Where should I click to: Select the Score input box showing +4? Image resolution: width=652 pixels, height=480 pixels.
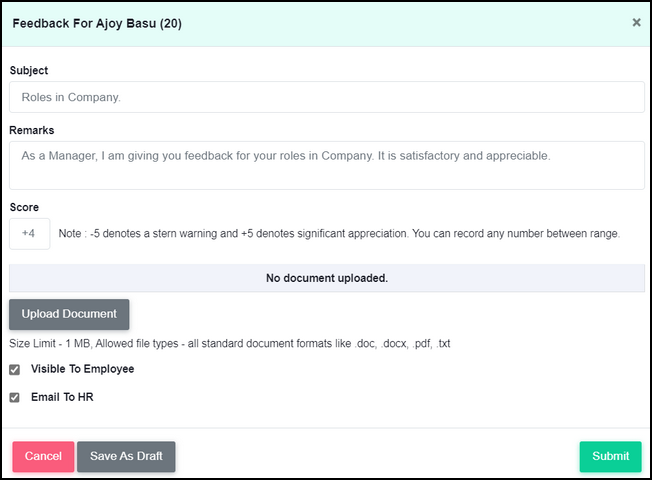click(30, 234)
